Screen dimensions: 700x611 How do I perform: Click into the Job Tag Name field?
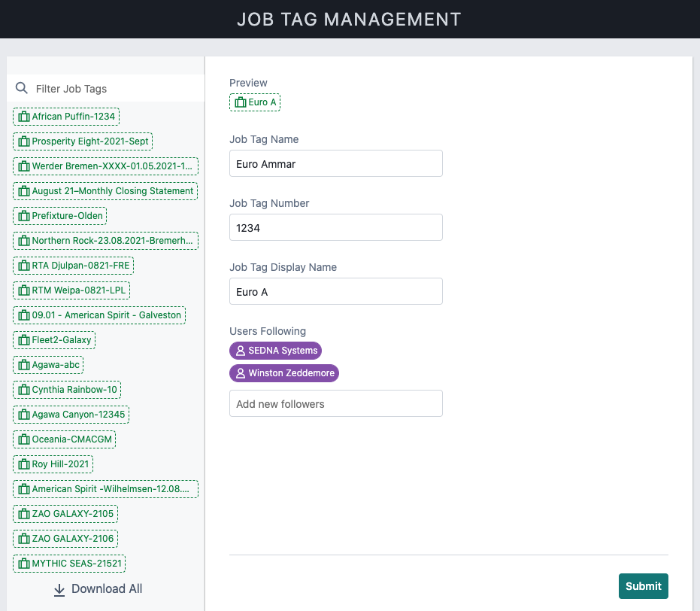pos(335,163)
